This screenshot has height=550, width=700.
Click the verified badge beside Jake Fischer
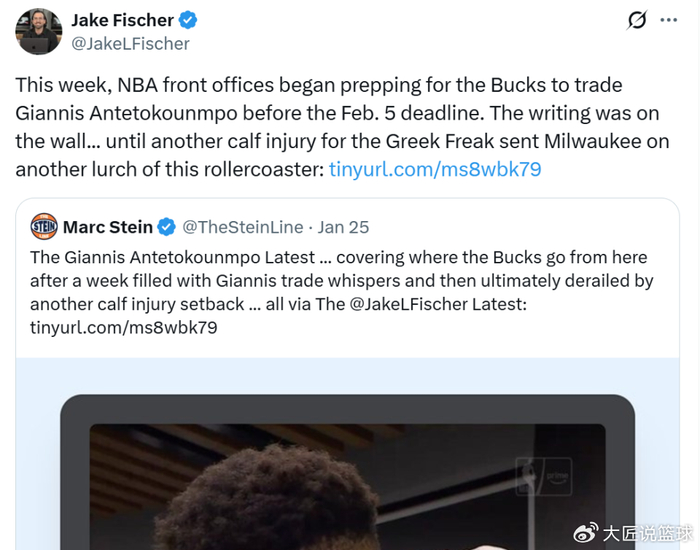(x=188, y=21)
